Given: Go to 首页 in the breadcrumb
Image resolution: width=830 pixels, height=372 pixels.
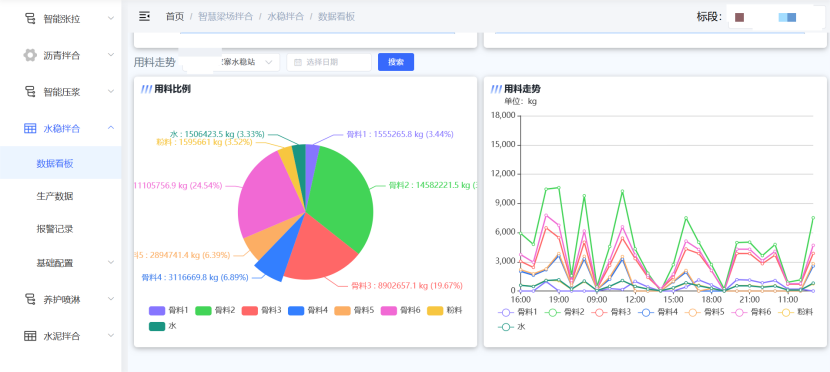Looking at the screenshot, I should (x=175, y=17).
